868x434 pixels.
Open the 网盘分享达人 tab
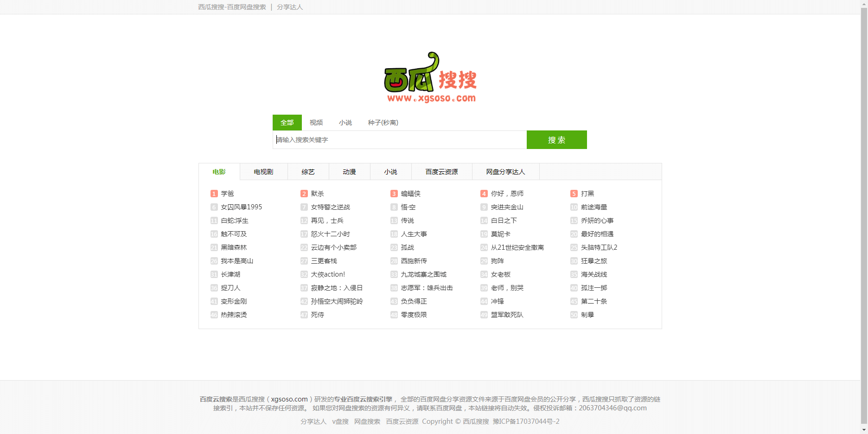coord(506,172)
